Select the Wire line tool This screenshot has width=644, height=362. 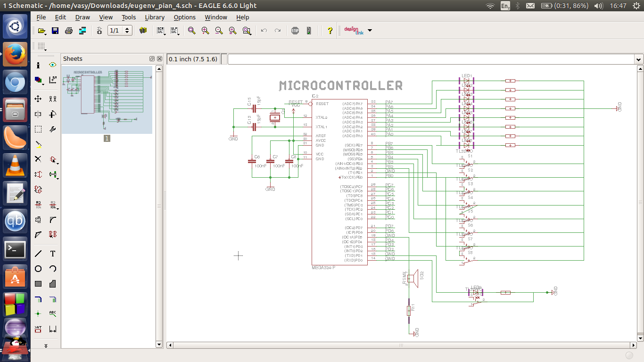click(38, 254)
